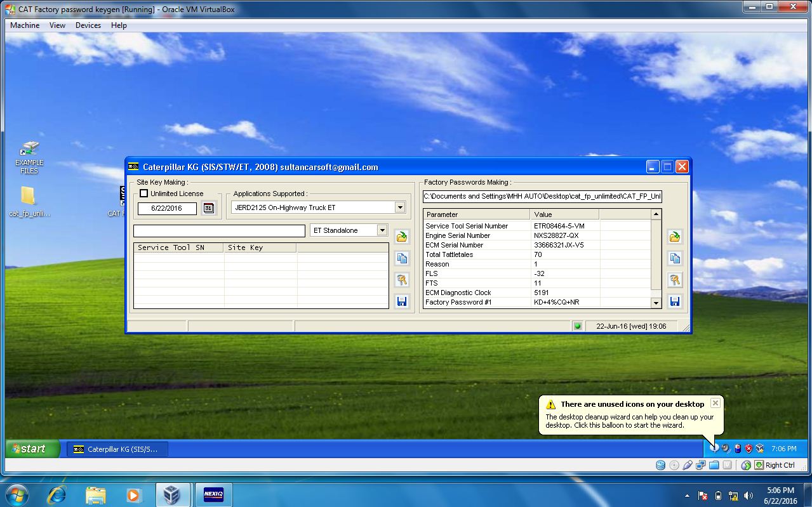
Task: Select Total Tattletales row
Action: [x=537, y=254]
